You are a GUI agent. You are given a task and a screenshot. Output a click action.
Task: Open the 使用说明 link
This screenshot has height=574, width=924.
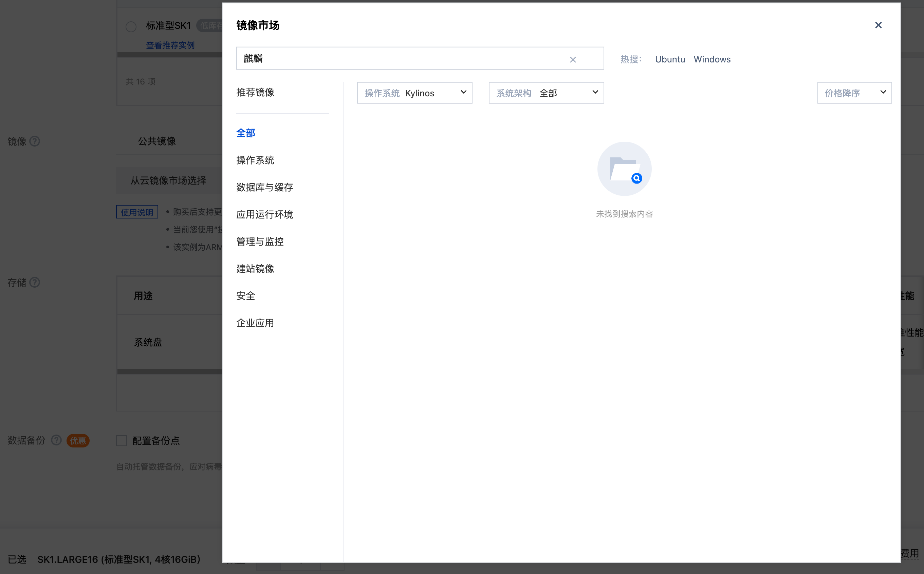pyautogui.click(x=137, y=212)
